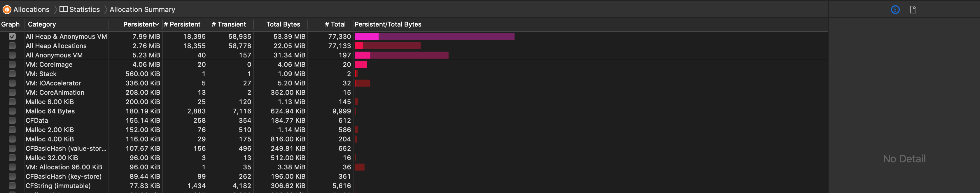Click the bright pink All Heap & Anonymous VM bar
The height and width of the screenshot is (193, 980).
click(366, 36)
